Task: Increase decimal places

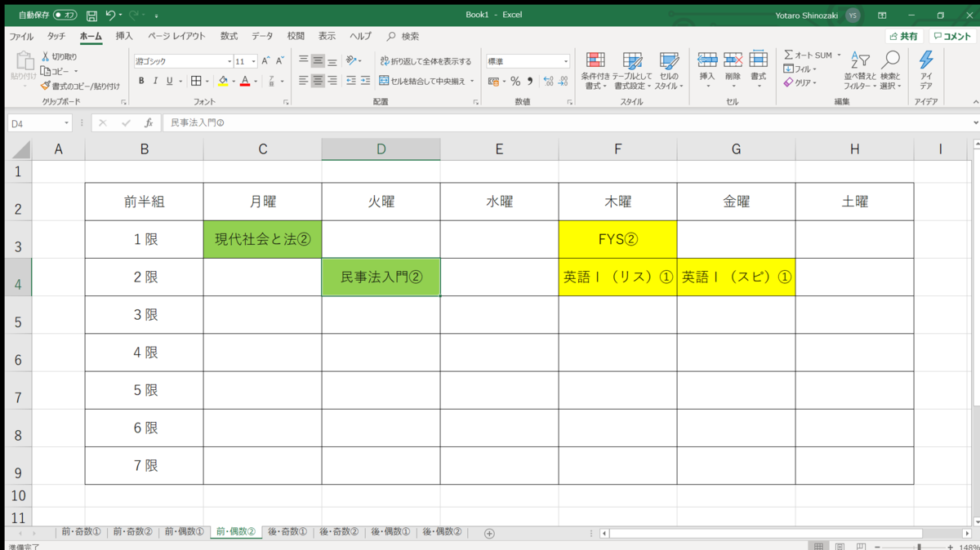Action: coord(549,81)
